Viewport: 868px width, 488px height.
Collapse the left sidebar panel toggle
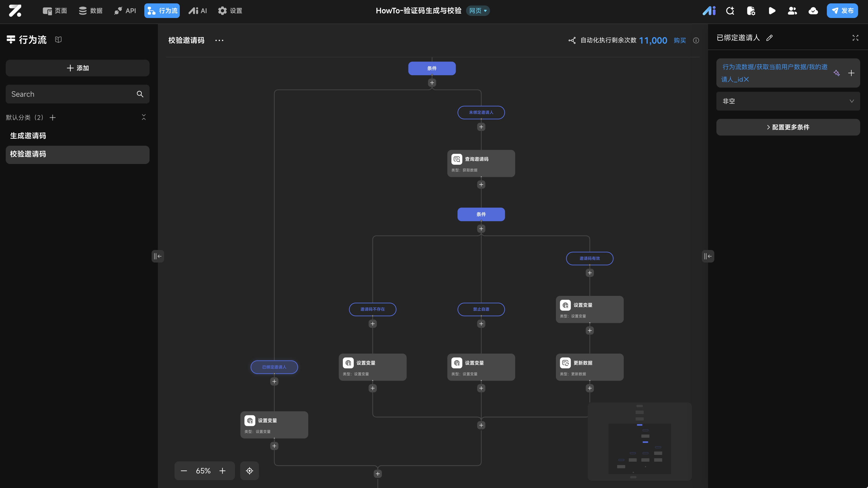coord(157,256)
